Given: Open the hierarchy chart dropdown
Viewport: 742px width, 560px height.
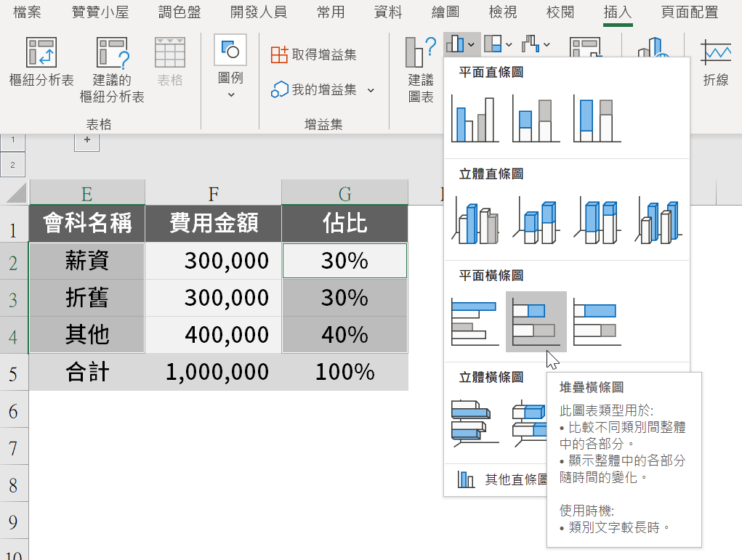Looking at the screenshot, I should [x=499, y=44].
